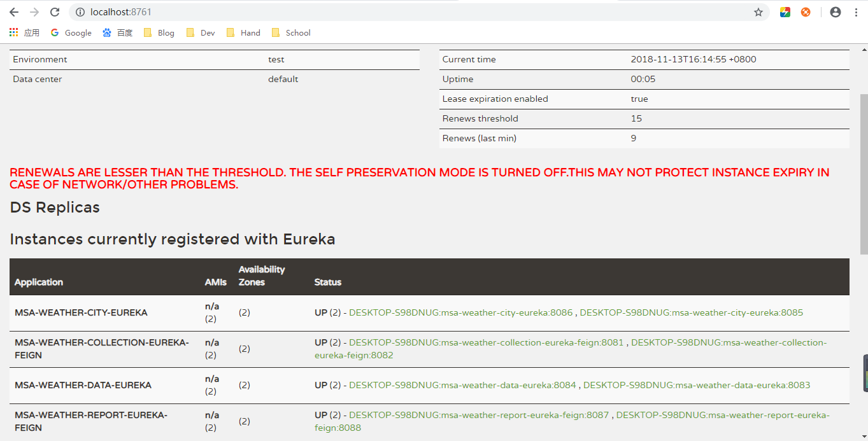Screen dimensions: 868x441
Task: Click the Application column header
Action: pos(39,282)
